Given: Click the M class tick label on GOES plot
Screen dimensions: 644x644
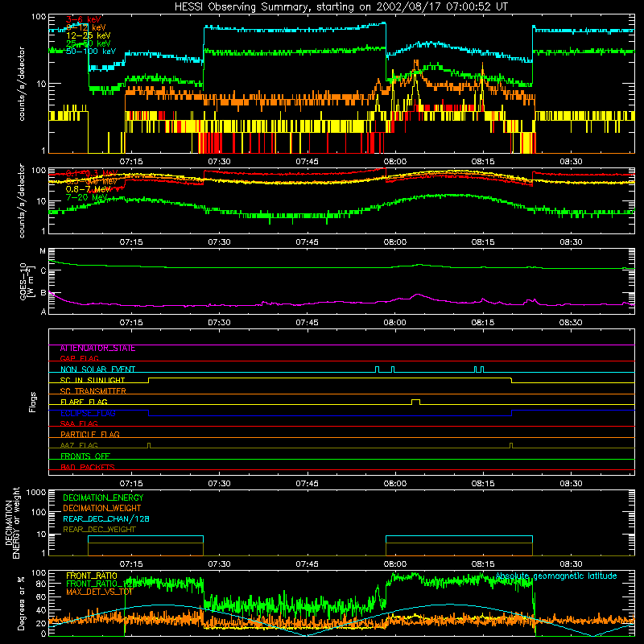Looking at the screenshot, I should pyautogui.click(x=43, y=251).
